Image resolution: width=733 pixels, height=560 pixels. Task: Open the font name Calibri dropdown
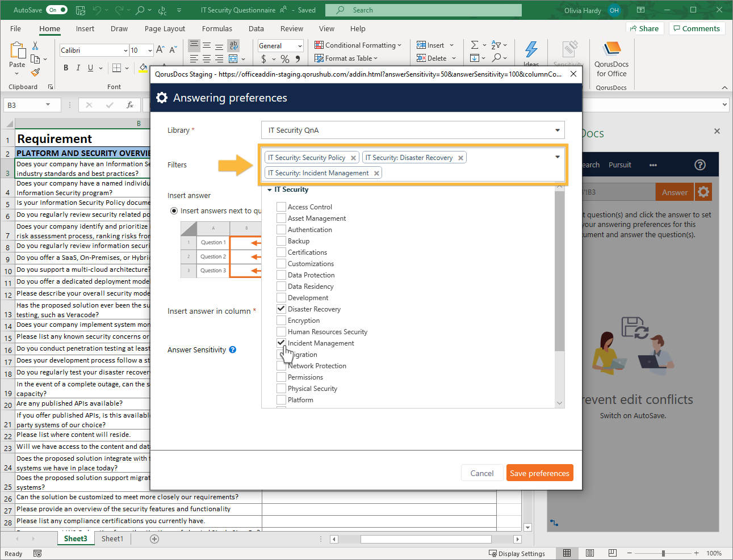click(x=125, y=50)
